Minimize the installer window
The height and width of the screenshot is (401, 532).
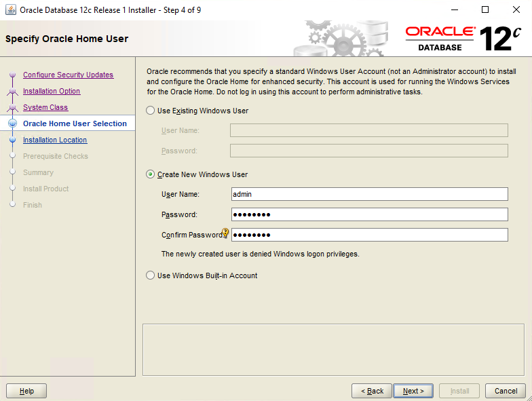(x=455, y=9)
